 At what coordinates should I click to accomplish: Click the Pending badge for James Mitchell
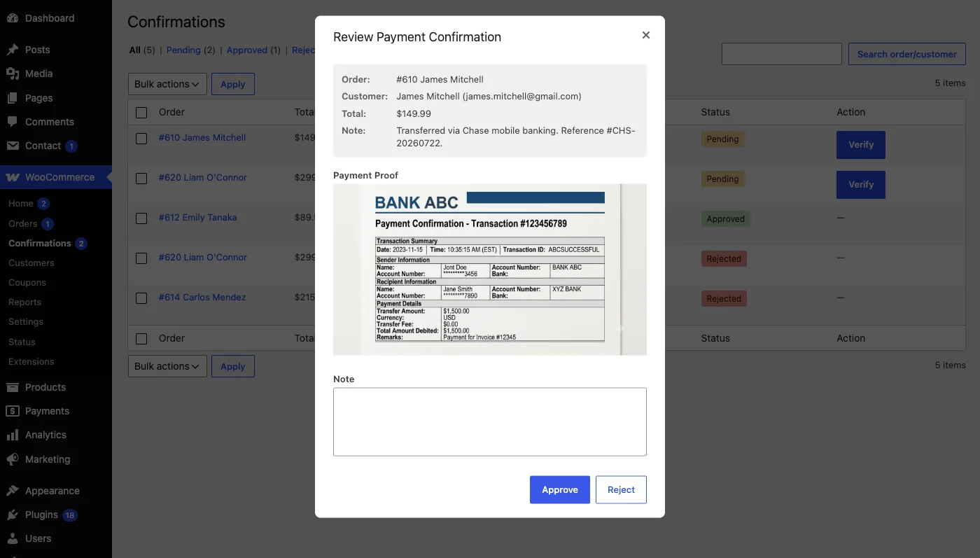tap(723, 139)
